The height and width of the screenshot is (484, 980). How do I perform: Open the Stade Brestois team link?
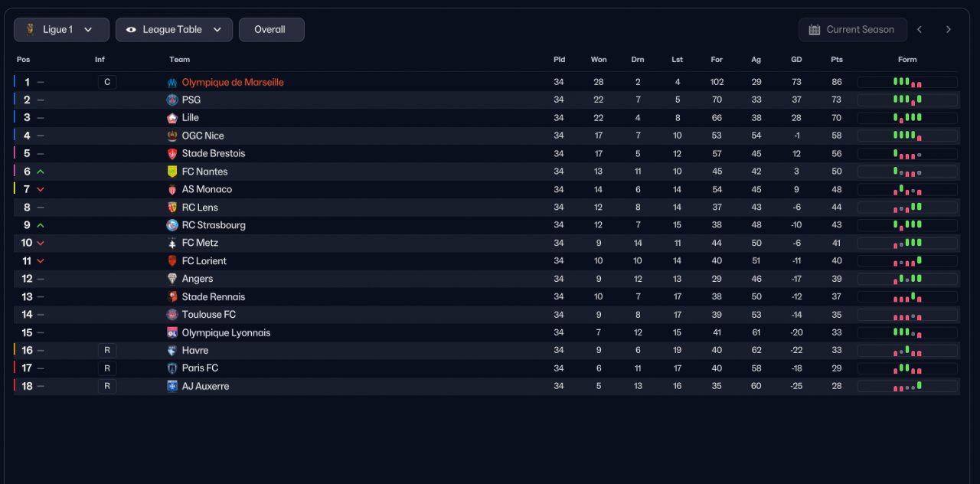point(214,153)
